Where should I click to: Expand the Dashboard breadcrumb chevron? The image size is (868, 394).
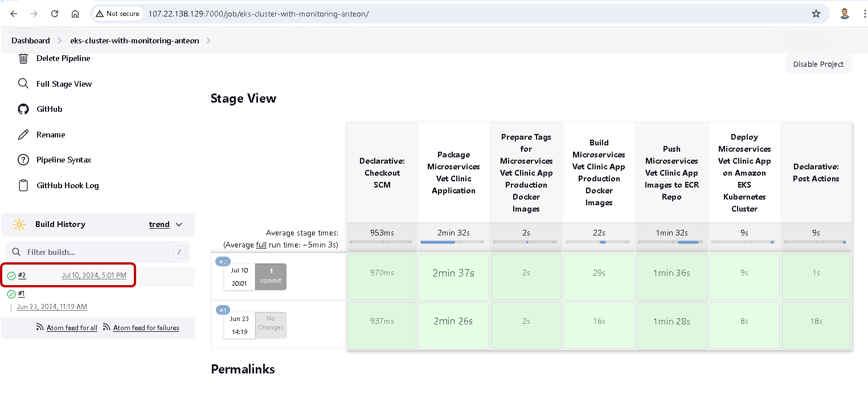coord(60,40)
